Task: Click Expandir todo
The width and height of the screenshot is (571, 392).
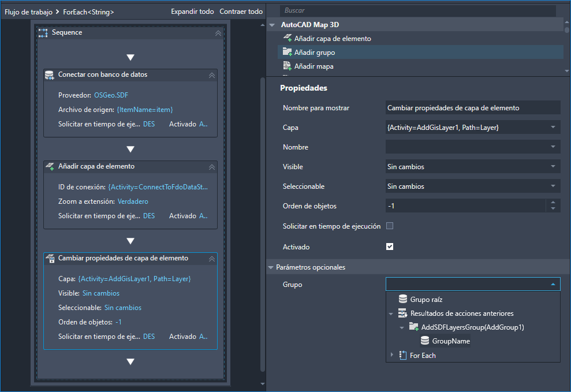Action: [x=192, y=12]
